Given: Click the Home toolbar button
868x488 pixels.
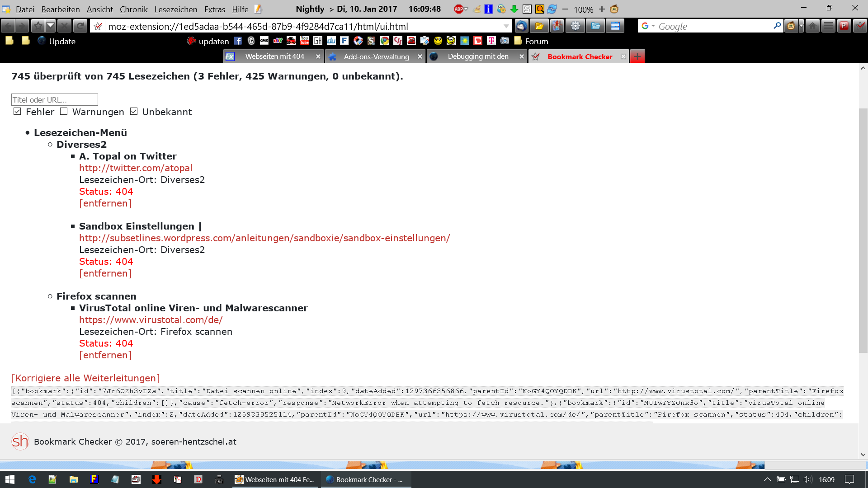Looking at the screenshot, I should [812, 26].
